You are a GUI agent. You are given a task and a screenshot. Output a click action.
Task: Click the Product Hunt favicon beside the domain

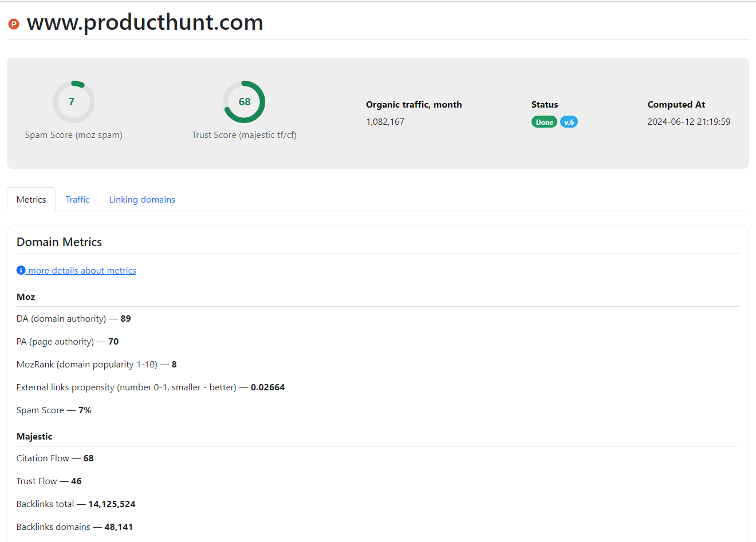pos(14,24)
